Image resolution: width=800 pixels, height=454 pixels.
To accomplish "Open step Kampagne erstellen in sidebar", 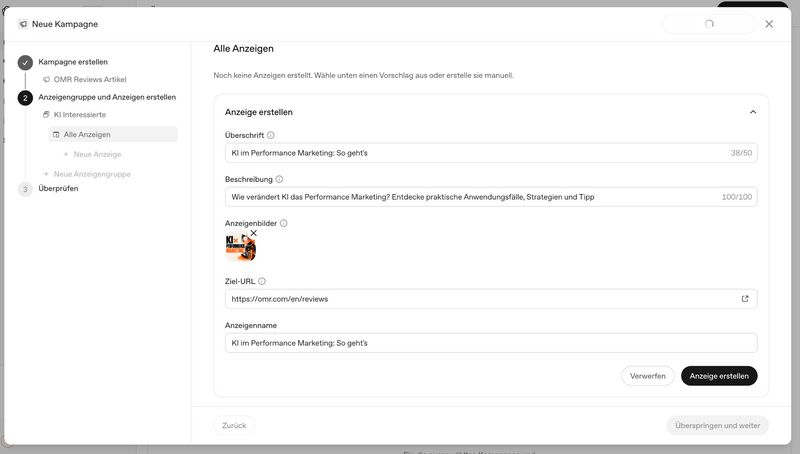I will [73, 62].
